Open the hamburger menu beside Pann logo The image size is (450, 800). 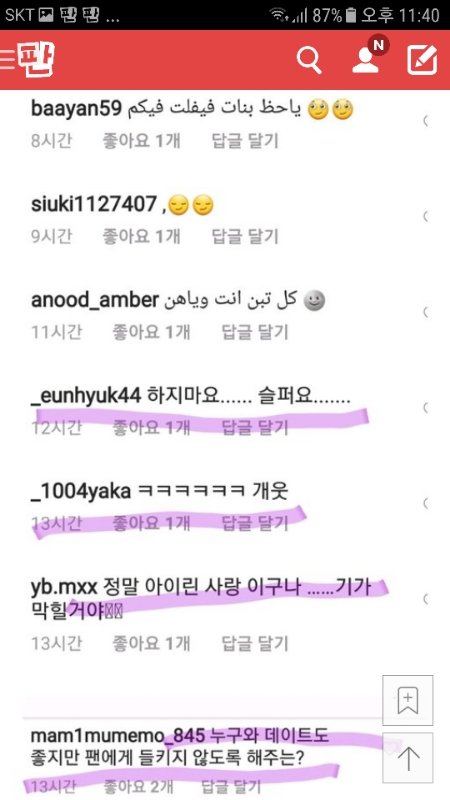tap(8, 60)
